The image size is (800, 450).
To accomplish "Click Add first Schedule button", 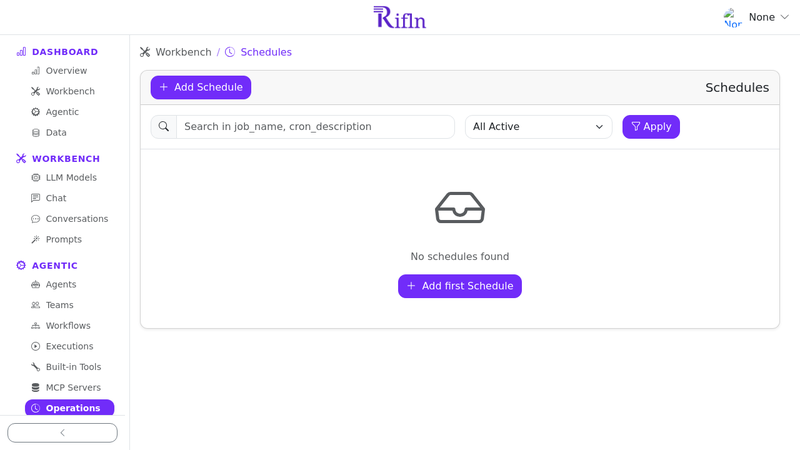I will pyautogui.click(x=460, y=286).
